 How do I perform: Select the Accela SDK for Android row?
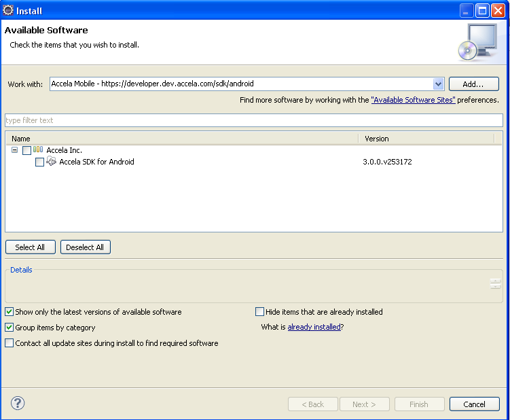click(96, 162)
